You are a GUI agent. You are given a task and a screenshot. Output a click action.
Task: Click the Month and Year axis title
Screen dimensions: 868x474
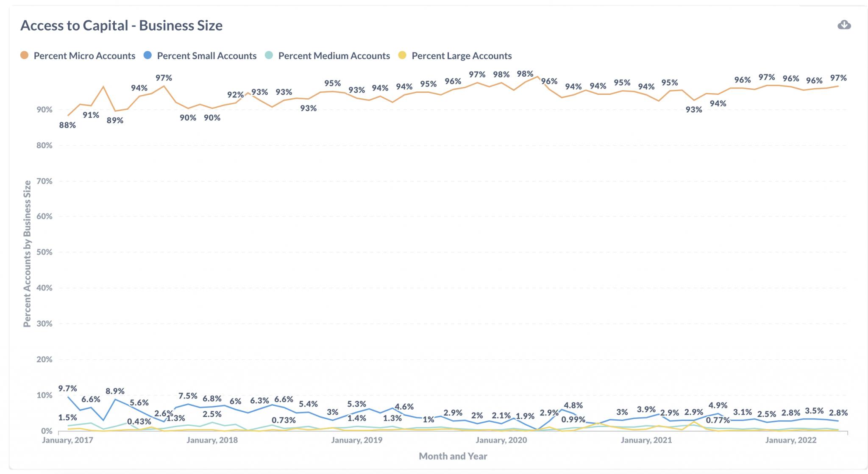coord(453,456)
